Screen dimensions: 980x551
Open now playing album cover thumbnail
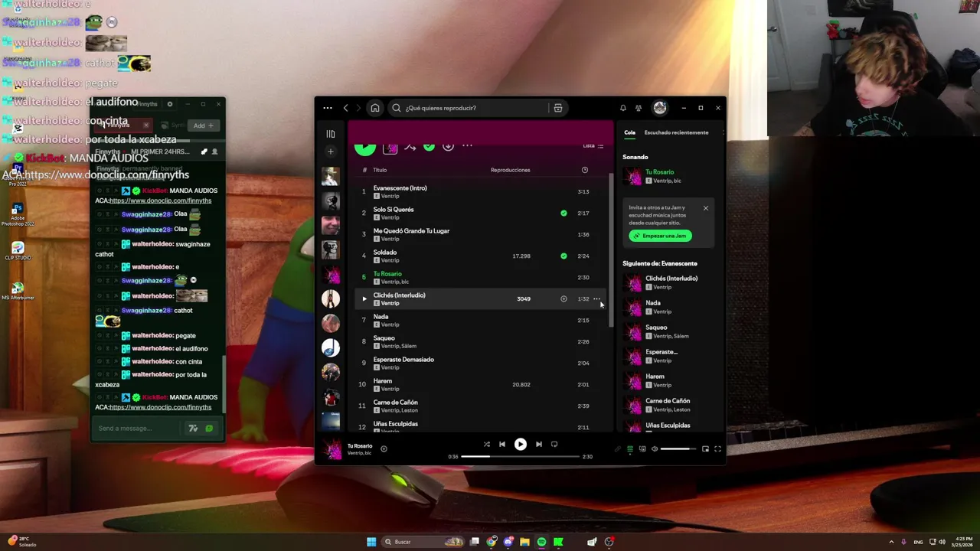click(332, 449)
